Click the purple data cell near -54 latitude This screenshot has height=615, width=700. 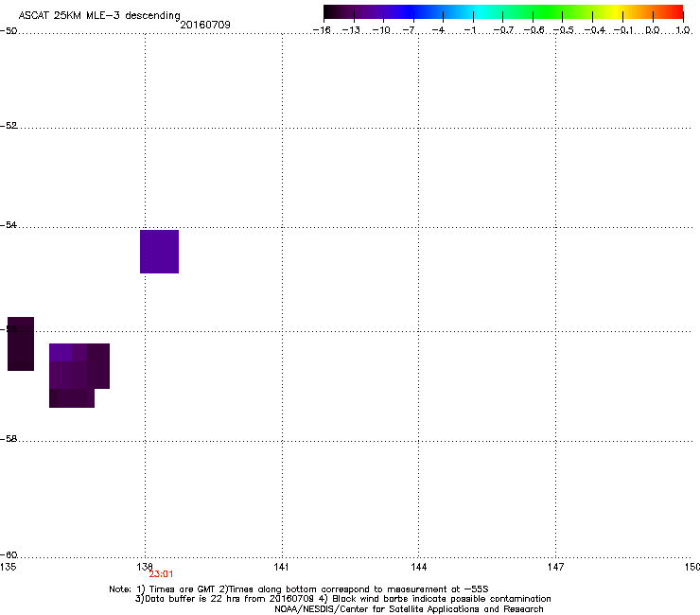coord(159,252)
